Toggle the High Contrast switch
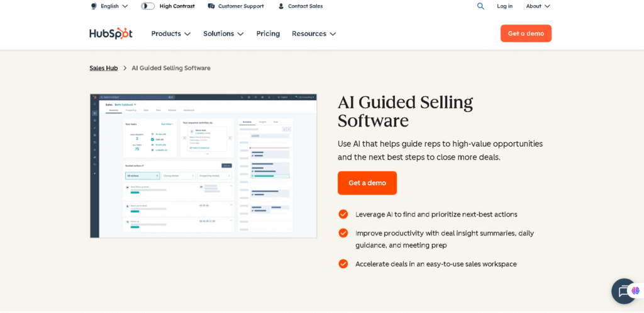Viewport: 644px width, 313px height. (x=148, y=6)
